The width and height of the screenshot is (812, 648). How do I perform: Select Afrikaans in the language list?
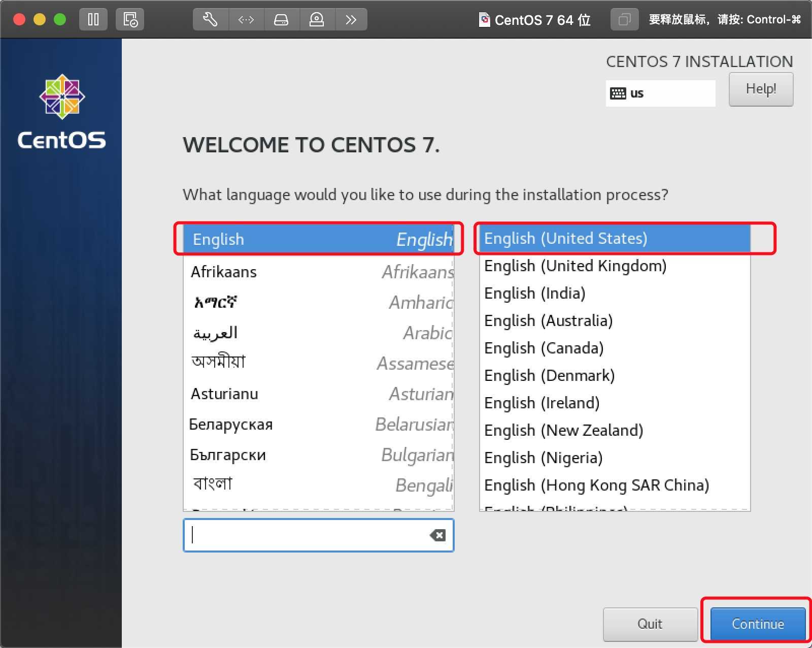click(319, 272)
